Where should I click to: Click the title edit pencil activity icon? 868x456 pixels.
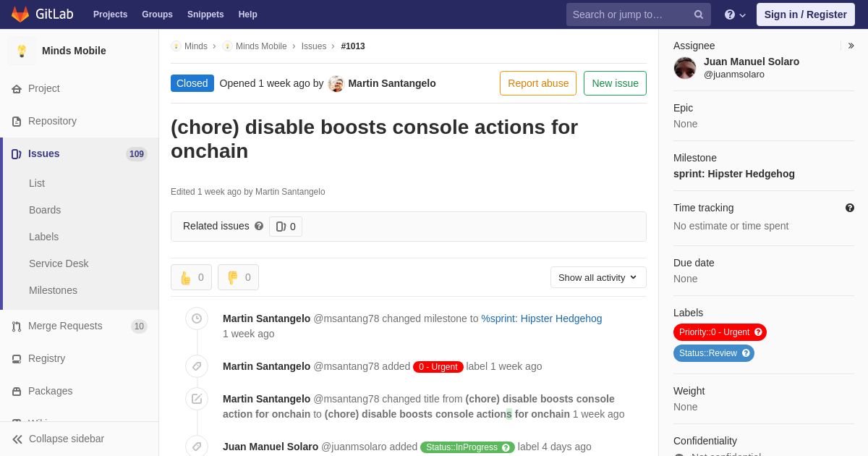click(197, 399)
